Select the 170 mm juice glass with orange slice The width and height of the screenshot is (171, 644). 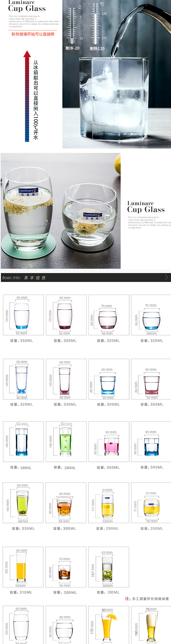[109, 625]
